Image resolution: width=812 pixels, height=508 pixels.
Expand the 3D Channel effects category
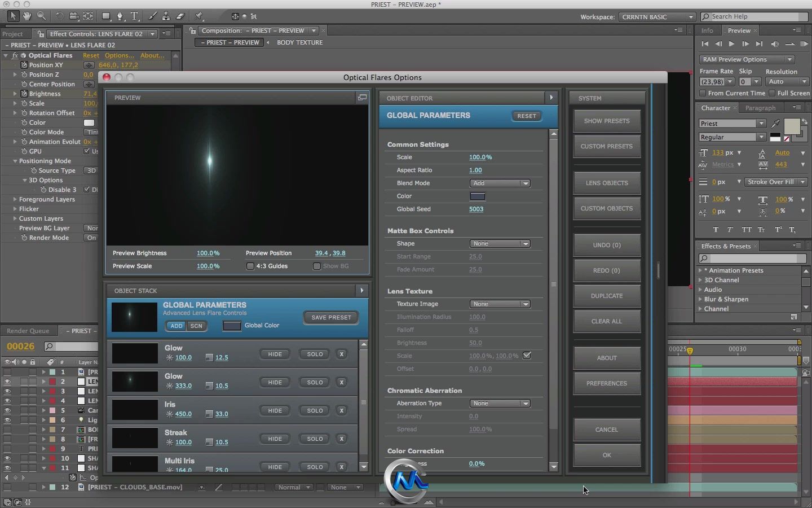pyautogui.click(x=701, y=280)
